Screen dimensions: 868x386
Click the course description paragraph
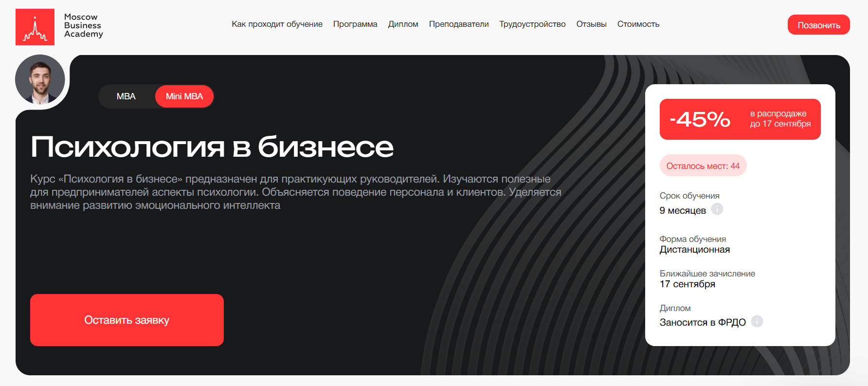(x=296, y=192)
